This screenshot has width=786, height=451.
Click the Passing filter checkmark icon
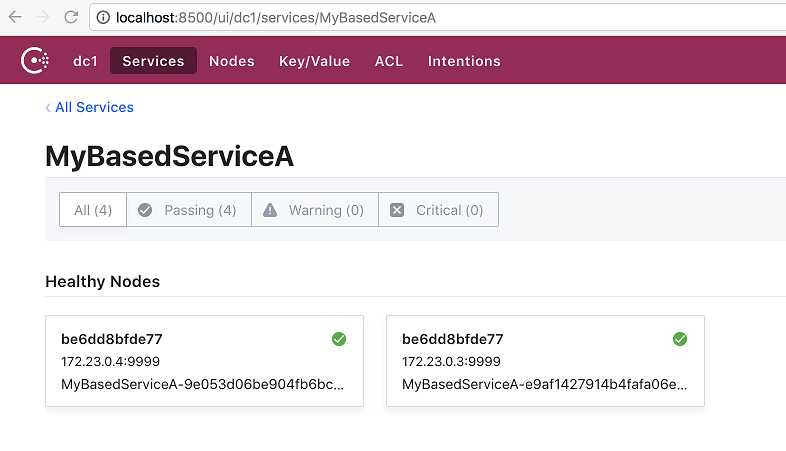click(x=145, y=210)
